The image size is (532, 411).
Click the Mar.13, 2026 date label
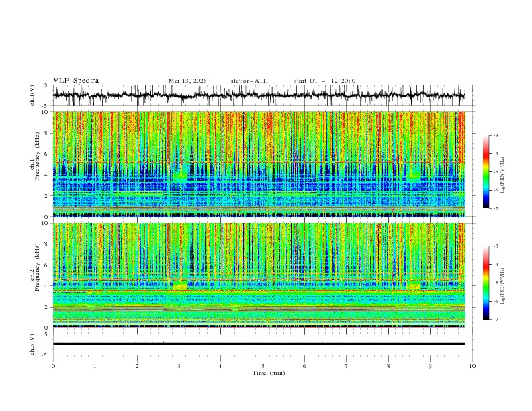tap(187, 81)
